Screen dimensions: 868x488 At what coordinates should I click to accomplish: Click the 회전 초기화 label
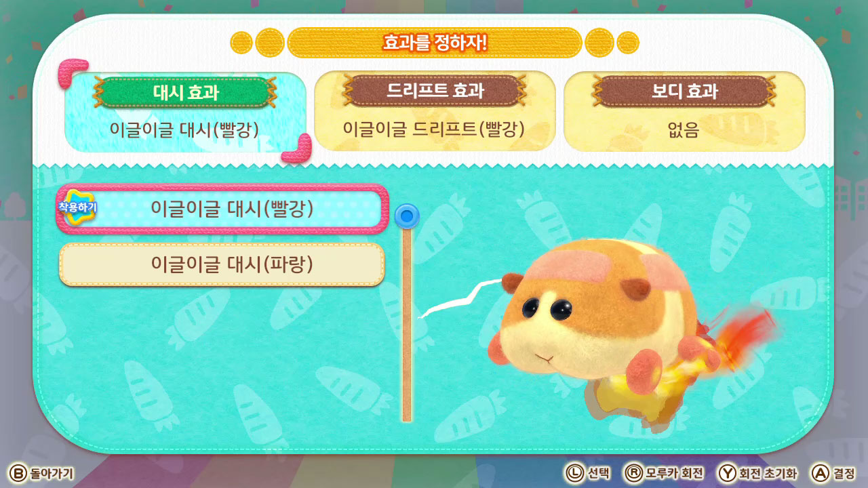[769, 473]
